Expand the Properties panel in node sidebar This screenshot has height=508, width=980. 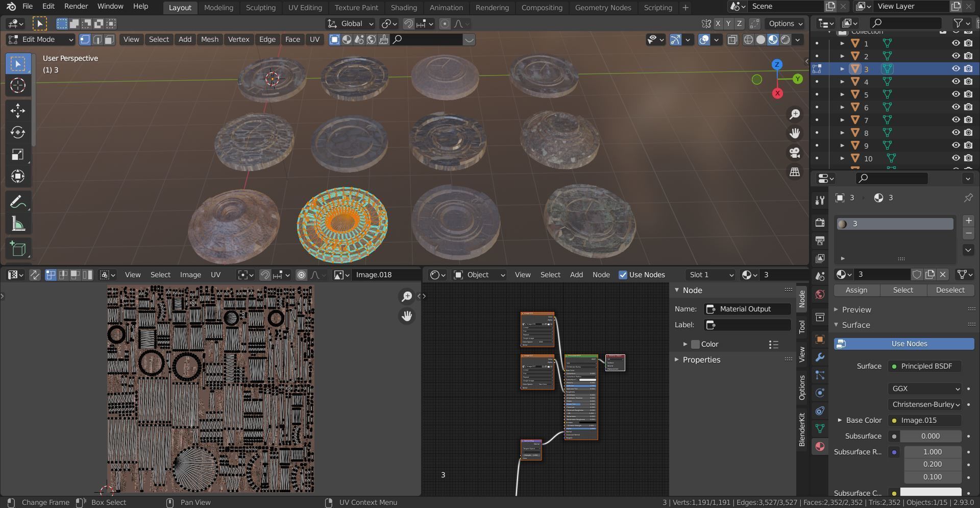coord(701,360)
